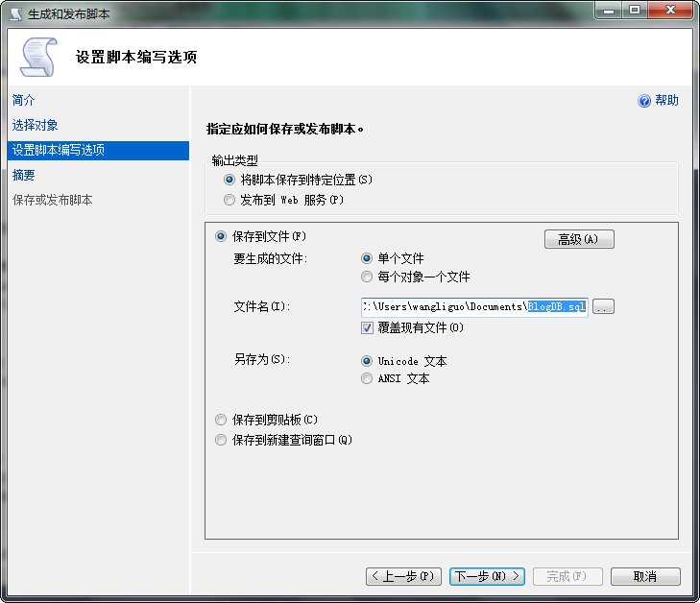The height and width of the screenshot is (603, 700).
Task: Select 设置脚本编写选项 sidebar step
Action: [x=98, y=151]
